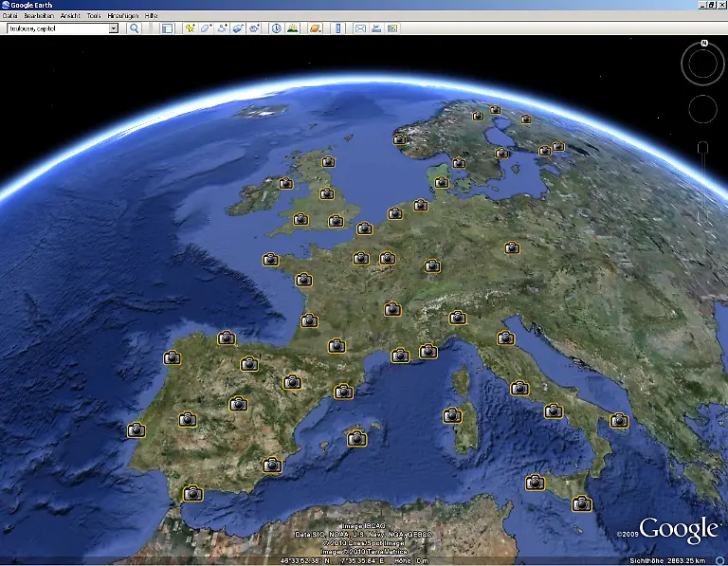The width and height of the screenshot is (728, 566).
Task: Click the camera icon on Italy's heel
Action: [619, 421]
